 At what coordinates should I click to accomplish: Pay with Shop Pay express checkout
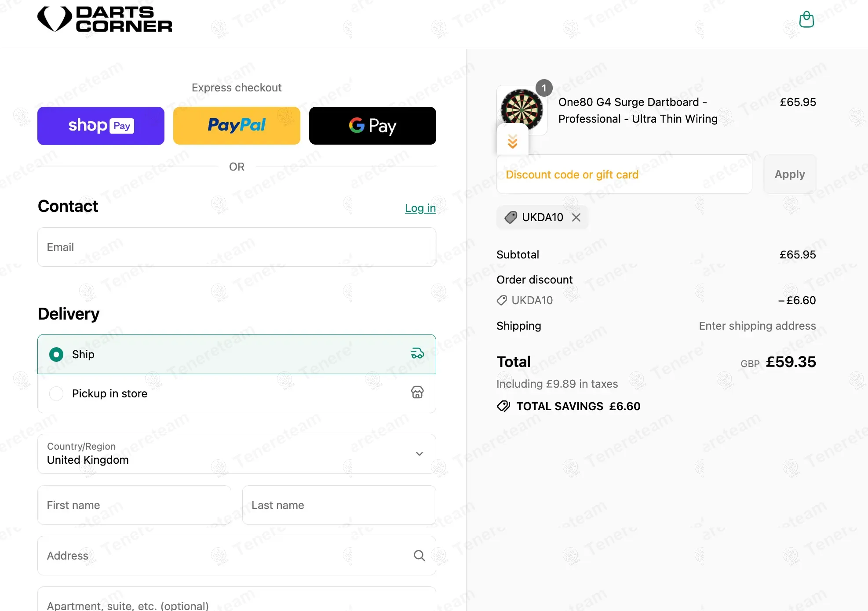pyautogui.click(x=101, y=126)
